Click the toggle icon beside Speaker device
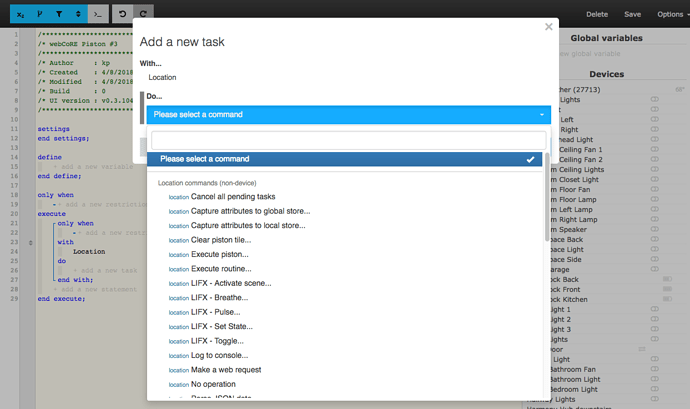690x409 pixels. [x=655, y=229]
